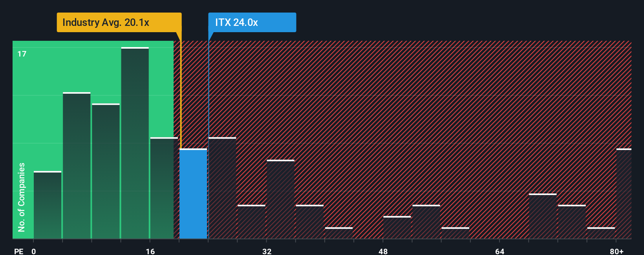644x255 pixels.
Task: Select the blue highlighted ITX bar
Action: pos(193,194)
